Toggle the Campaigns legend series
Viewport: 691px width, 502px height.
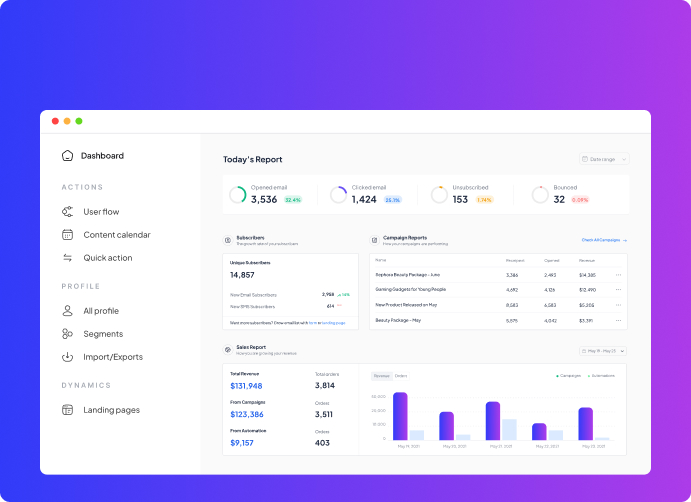click(568, 376)
